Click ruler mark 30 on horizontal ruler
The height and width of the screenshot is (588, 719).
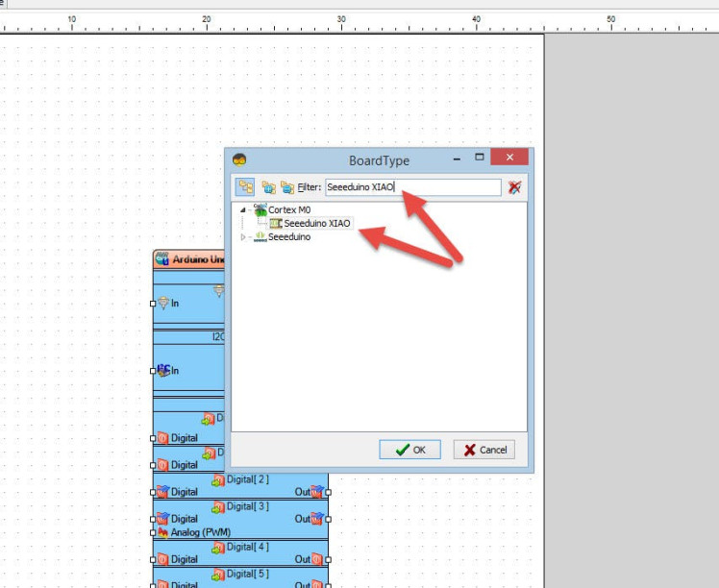(x=341, y=19)
